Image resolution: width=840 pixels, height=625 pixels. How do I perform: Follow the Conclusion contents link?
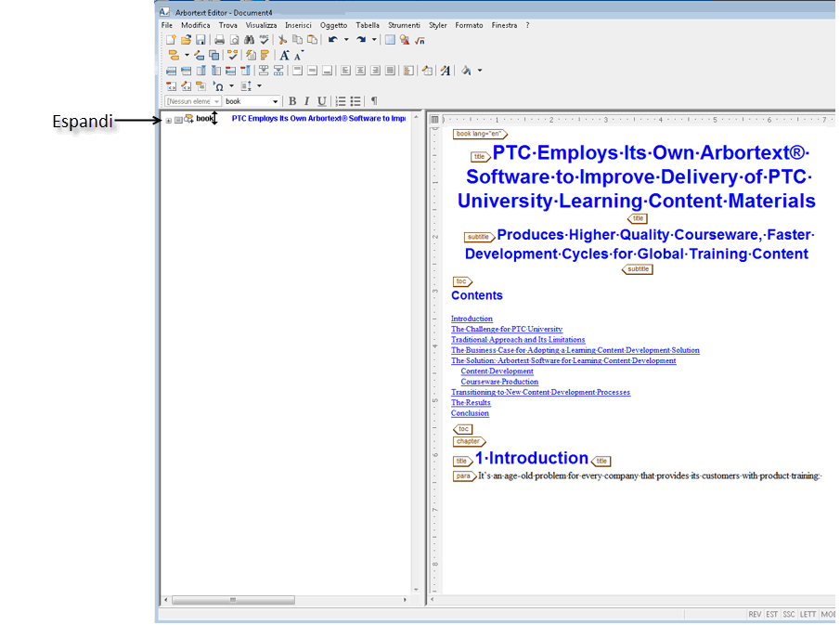(470, 413)
